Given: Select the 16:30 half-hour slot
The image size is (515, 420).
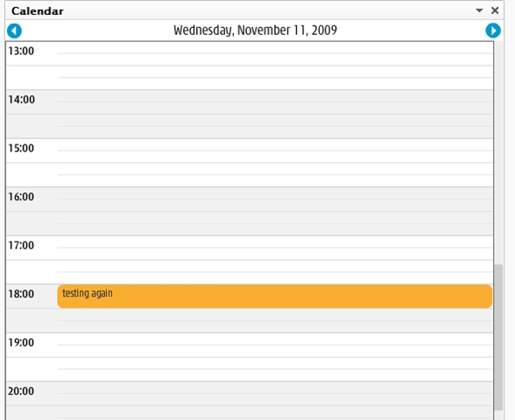Looking at the screenshot, I should pyautogui.click(x=275, y=223).
